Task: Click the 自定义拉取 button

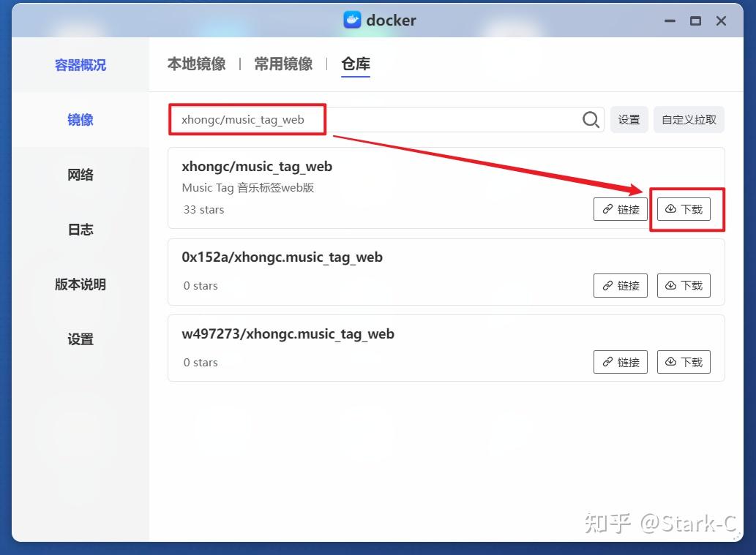Action: click(x=689, y=119)
